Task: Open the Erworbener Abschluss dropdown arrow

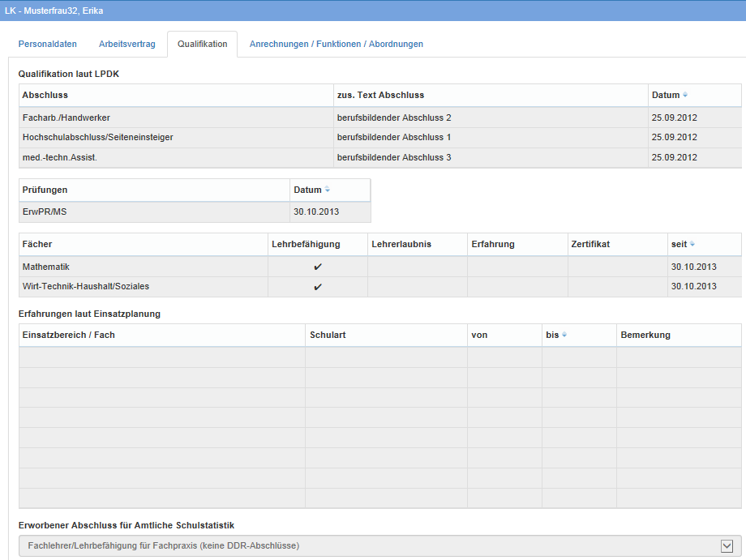Action: coord(727,546)
